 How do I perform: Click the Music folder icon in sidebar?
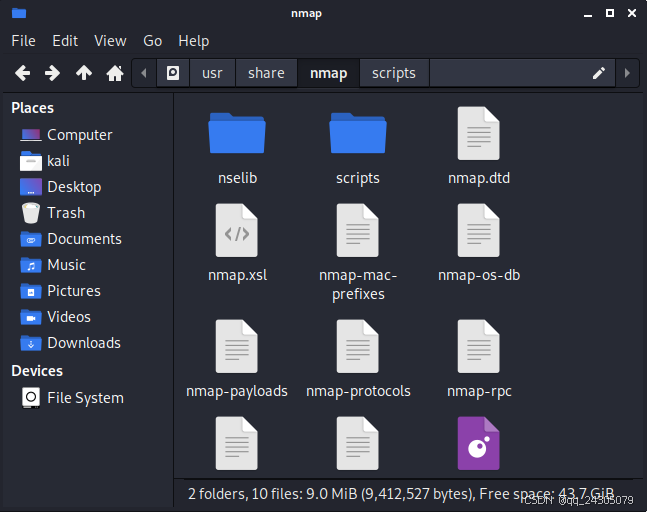tap(31, 265)
